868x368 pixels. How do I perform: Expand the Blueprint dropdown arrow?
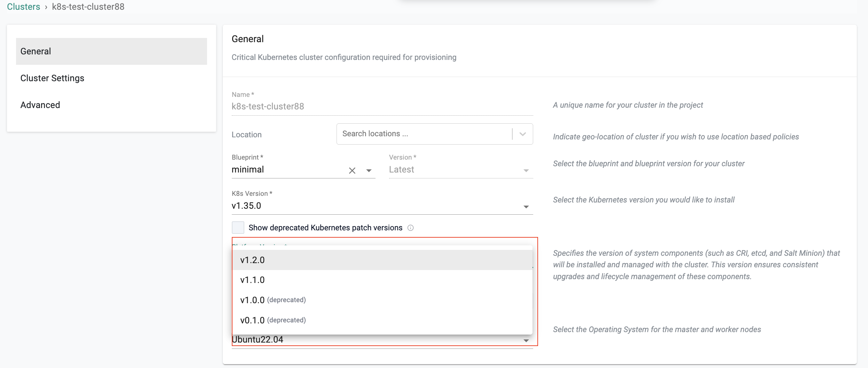pos(369,170)
